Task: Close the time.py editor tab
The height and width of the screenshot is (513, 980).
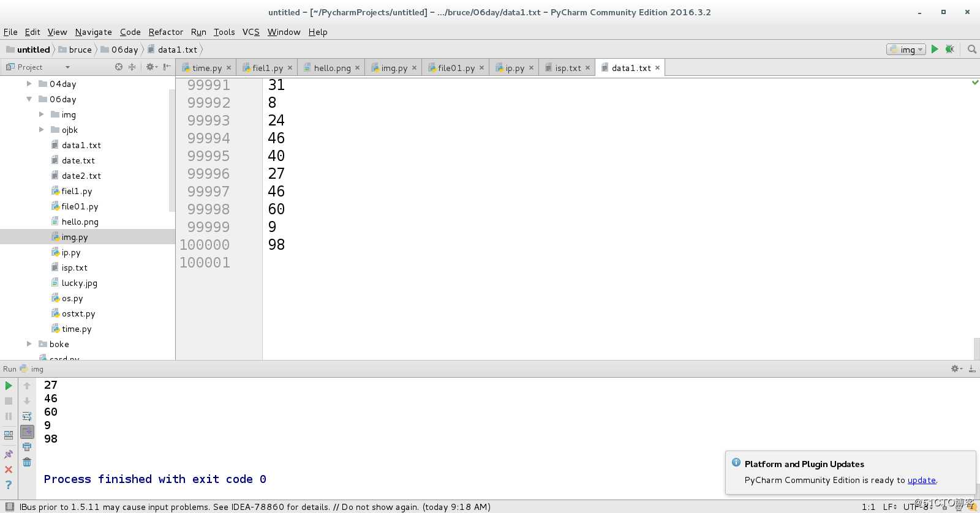Action: [x=229, y=68]
